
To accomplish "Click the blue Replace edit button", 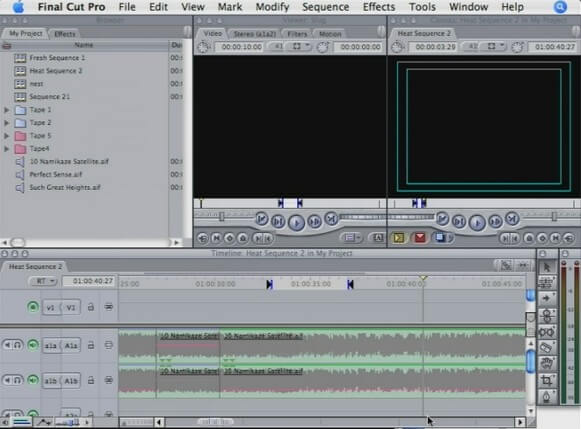I will pyautogui.click(x=440, y=237).
